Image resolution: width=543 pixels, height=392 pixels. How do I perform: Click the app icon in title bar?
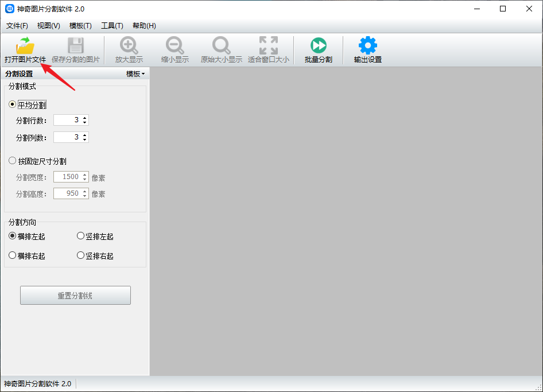(x=10, y=9)
